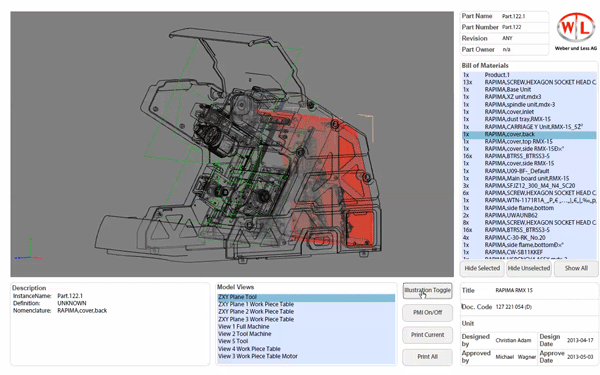Image resolution: width=600 pixels, height=375 pixels.
Task: Select RAPIMA,XZ unit,mdx3 row
Action: [x=529, y=97]
